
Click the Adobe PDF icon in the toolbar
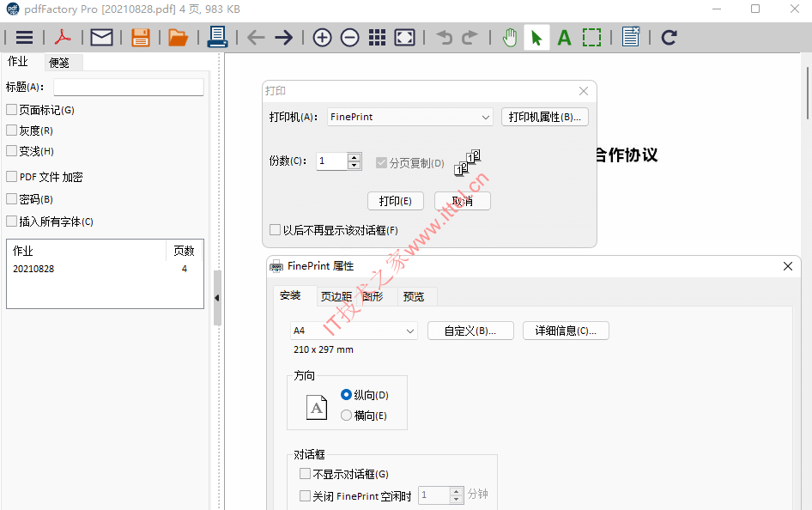(x=63, y=37)
